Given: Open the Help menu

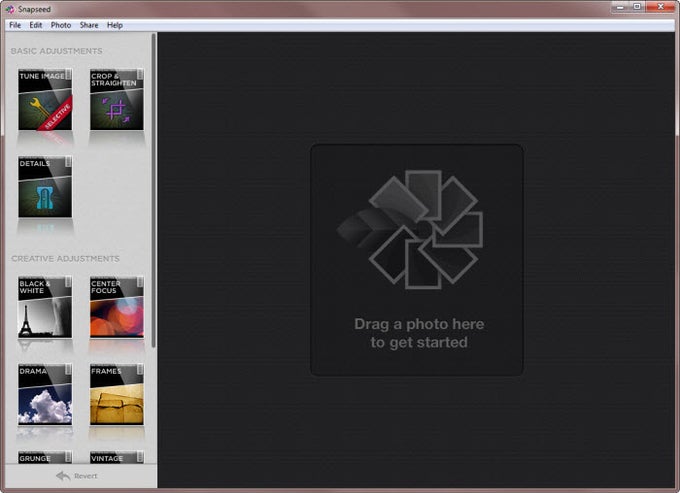Looking at the screenshot, I should (x=115, y=25).
